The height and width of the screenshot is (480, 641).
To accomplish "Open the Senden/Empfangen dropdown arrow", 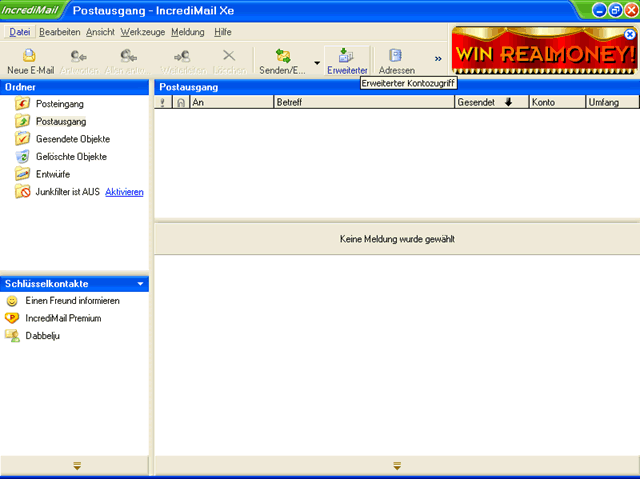I will tap(317, 63).
